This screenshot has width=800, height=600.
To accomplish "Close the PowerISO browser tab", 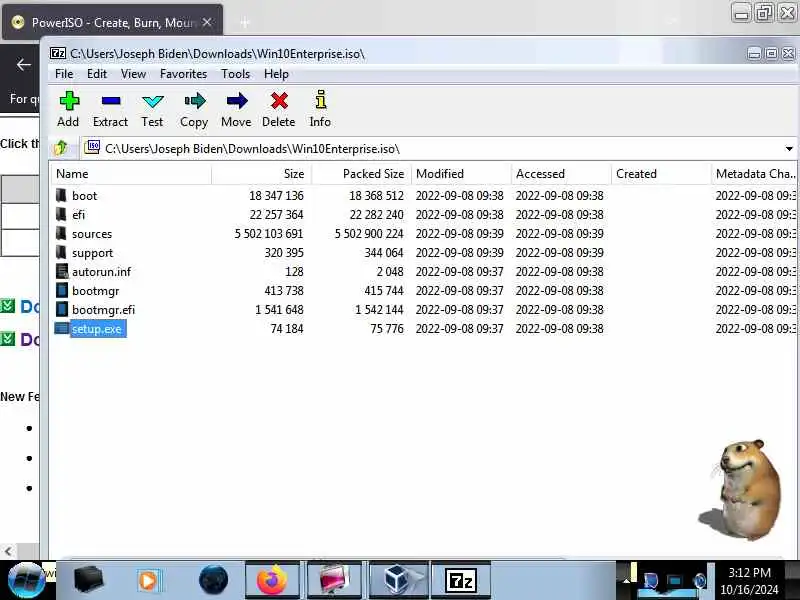I will pos(207,22).
